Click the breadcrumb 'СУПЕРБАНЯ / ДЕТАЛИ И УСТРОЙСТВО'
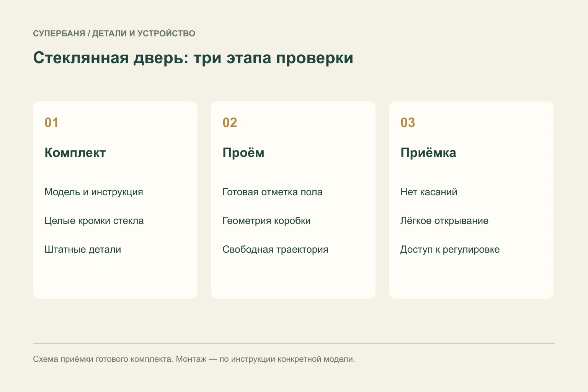This screenshot has height=392, width=588. (x=114, y=34)
